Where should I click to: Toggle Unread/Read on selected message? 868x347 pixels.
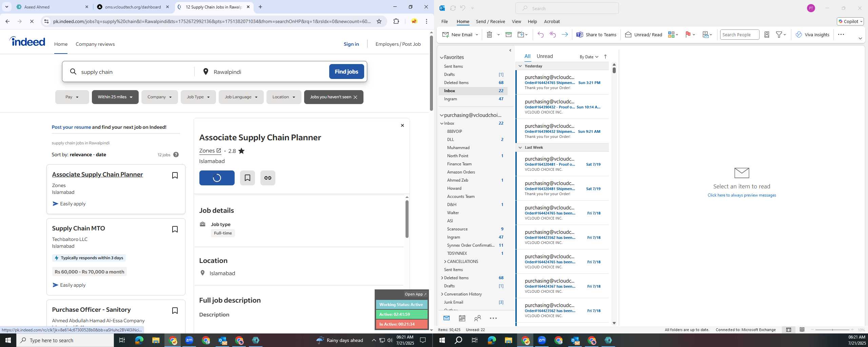[644, 35]
